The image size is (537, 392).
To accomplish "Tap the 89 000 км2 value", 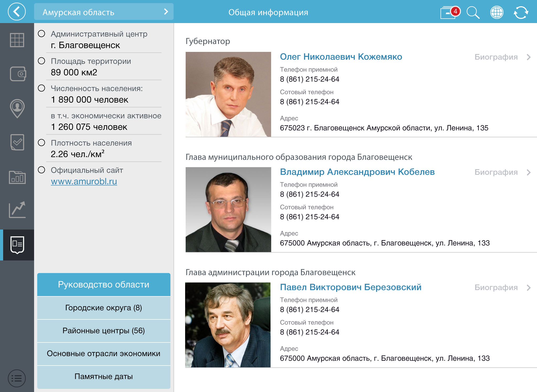I will coord(74,73).
